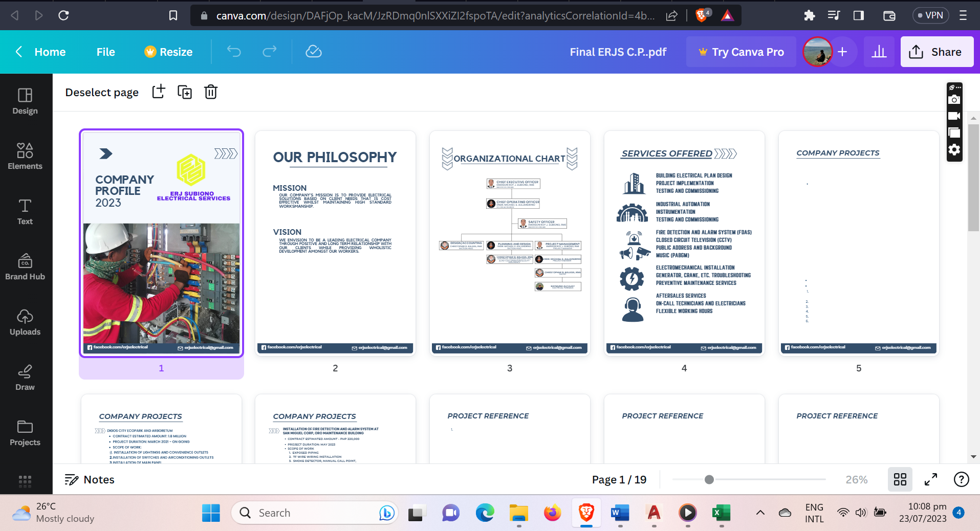
Task: Select page 3 Organizational Chart thumbnail
Action: (510, 243)
